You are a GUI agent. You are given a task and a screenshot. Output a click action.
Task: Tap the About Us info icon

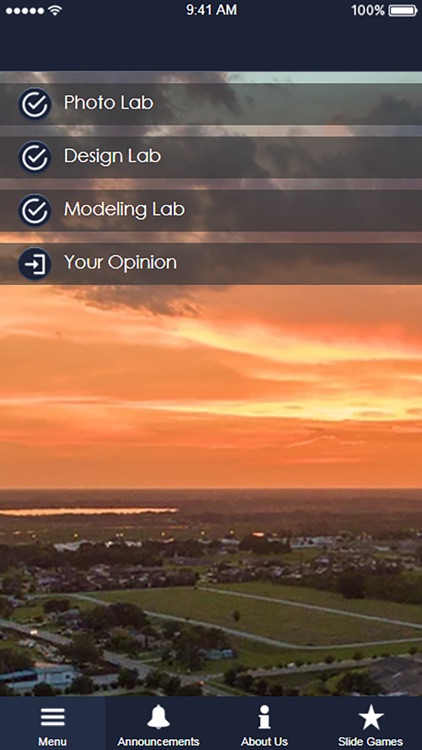(x=264, y=717)
